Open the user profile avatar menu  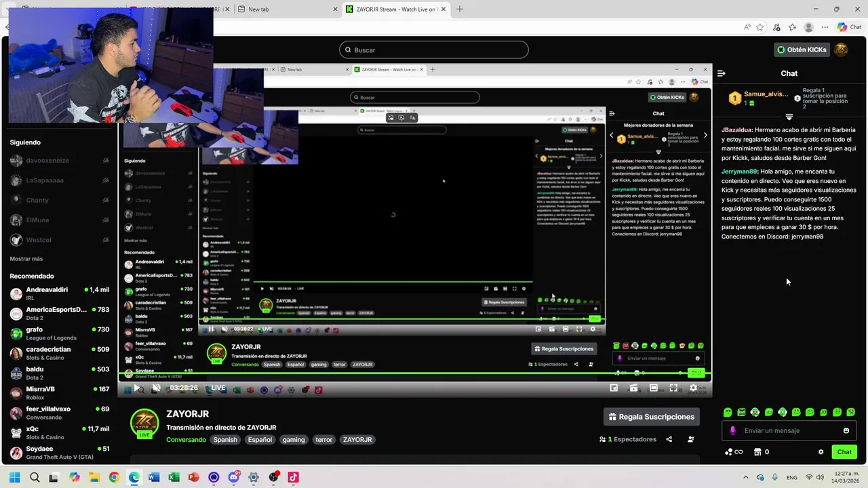[841, 49]
